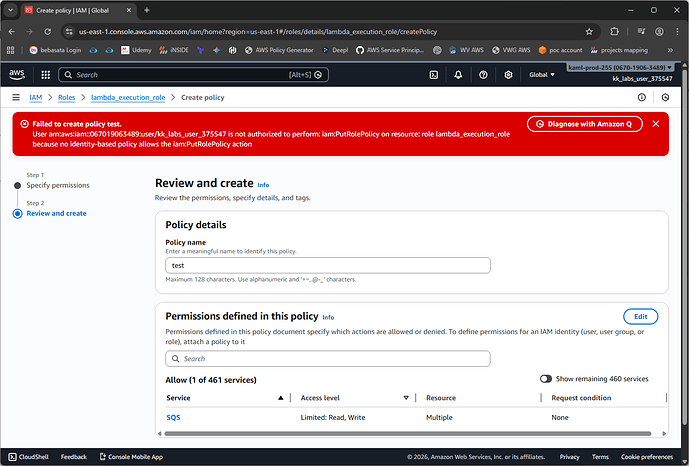Image resolution: width=689 pixels, height=466 pixels.
Task: Click the browser back arrow
Action: [x=12, y=32]
